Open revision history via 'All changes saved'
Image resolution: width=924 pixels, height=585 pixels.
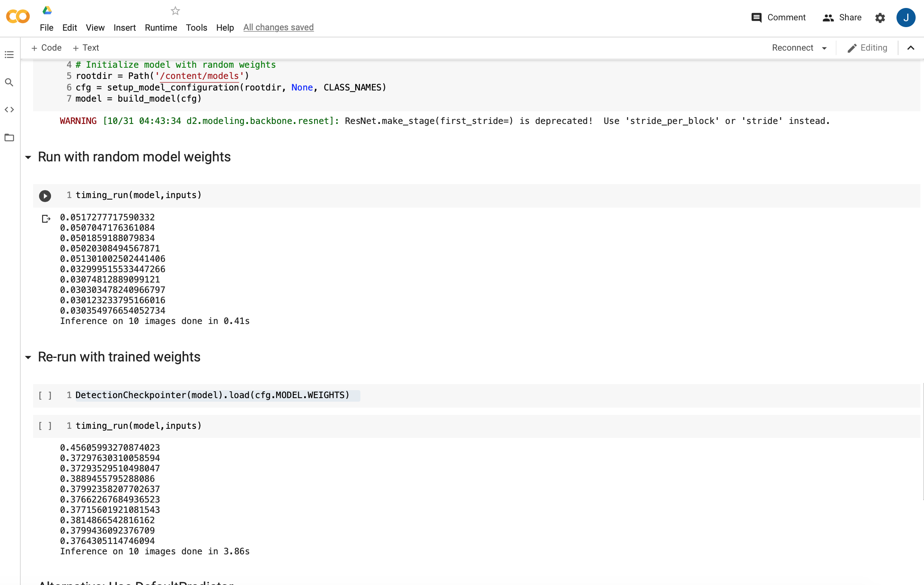point(278,27)
